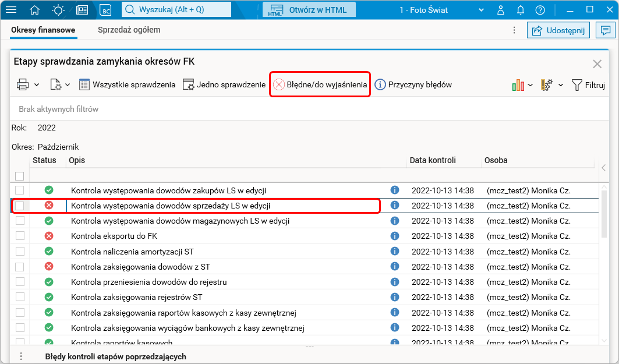Click the Status column header
The image size is (619, 364).
tap(45, 160)
